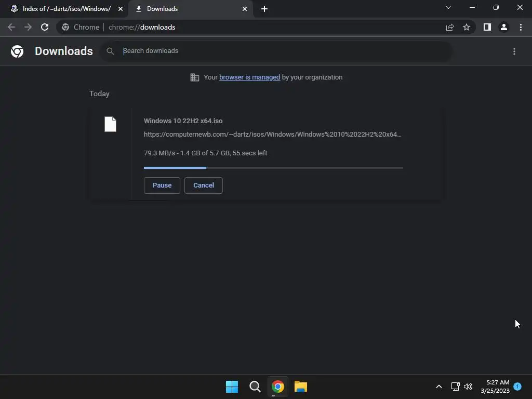Open the notification badge in taskbar

coord(517,386)
